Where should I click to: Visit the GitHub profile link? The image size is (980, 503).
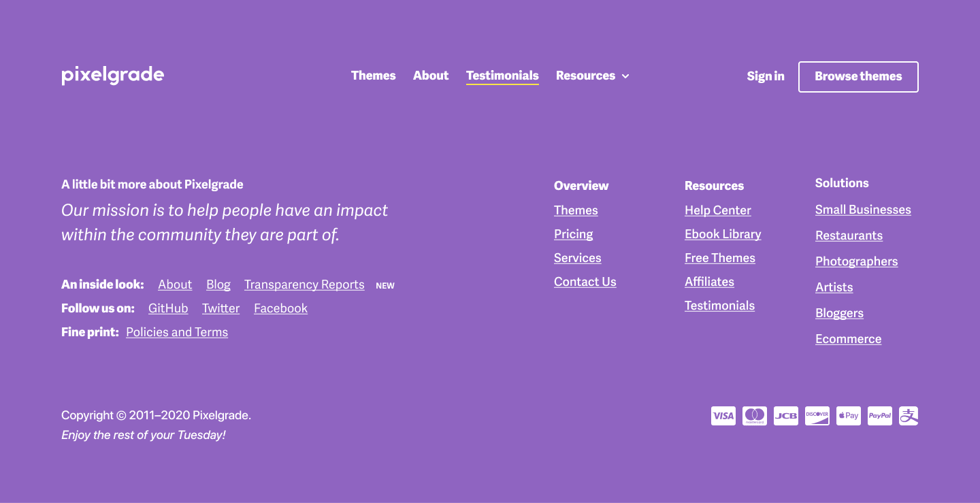[x=168, y=308]
